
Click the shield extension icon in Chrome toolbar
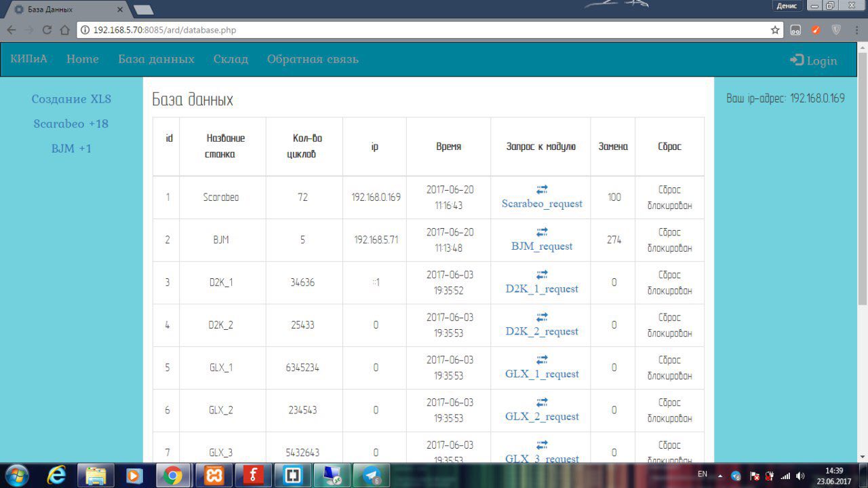tap(836, 30)
